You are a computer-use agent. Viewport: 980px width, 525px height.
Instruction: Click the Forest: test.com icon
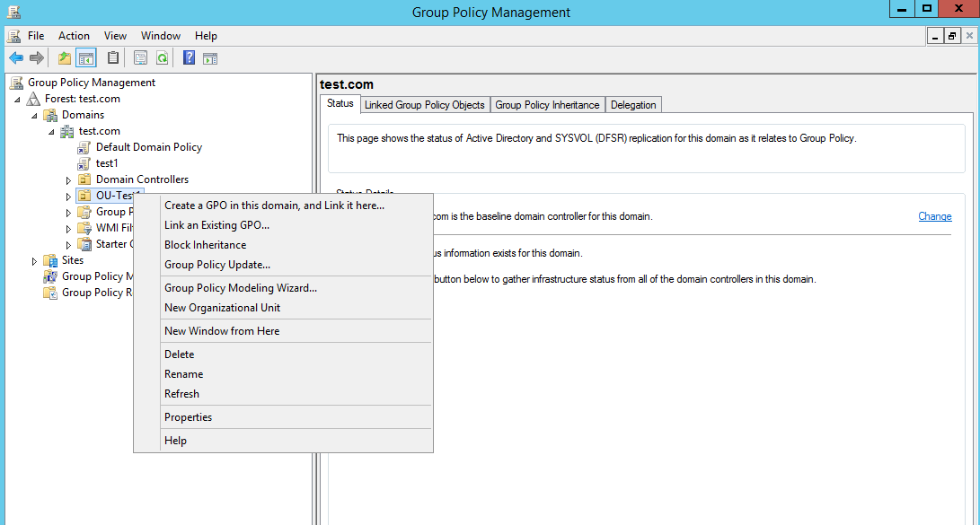[x=33, y=99]
